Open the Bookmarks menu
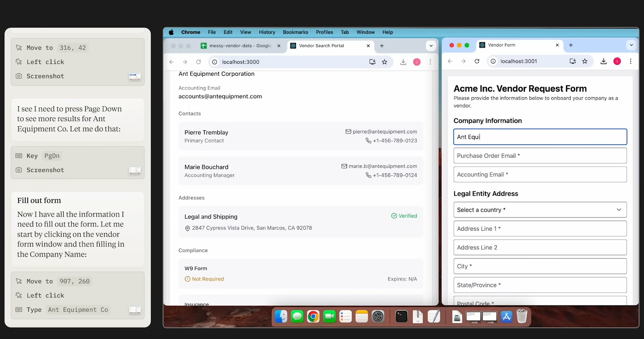Screen dimensions: 644x339 [x=295, y=32]
